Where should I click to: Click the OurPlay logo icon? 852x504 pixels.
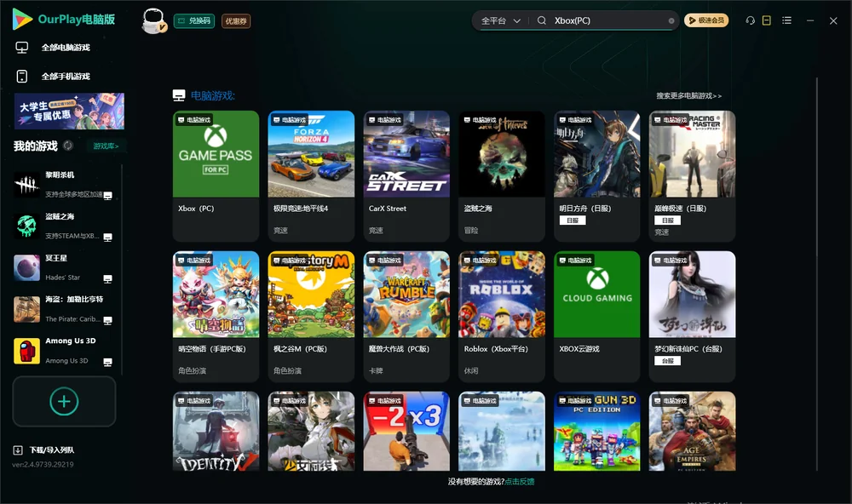point(22,20)
